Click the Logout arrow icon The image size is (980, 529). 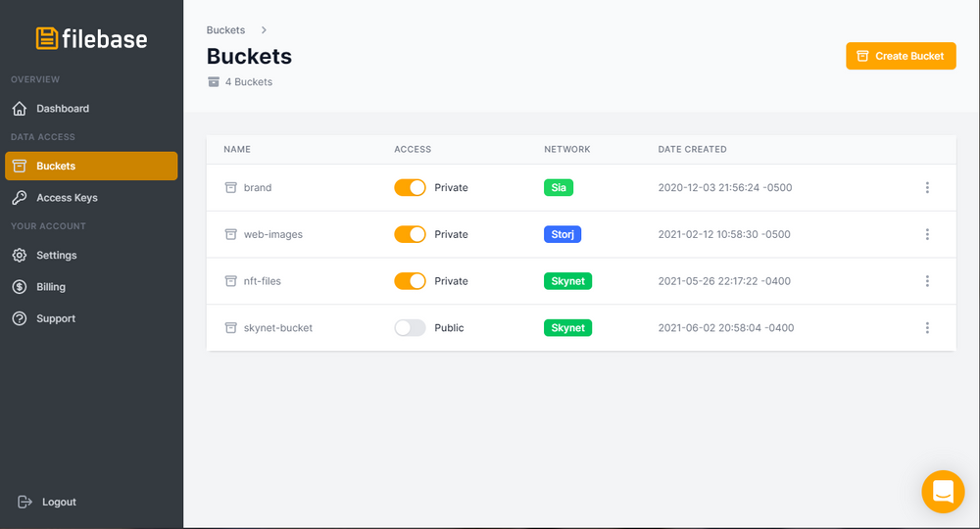click(x=24, y=503)
